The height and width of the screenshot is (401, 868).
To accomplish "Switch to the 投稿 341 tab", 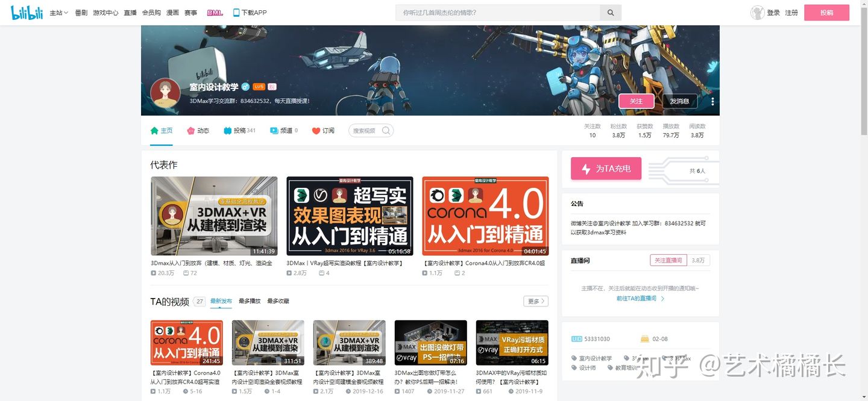I will coord(239,131).
